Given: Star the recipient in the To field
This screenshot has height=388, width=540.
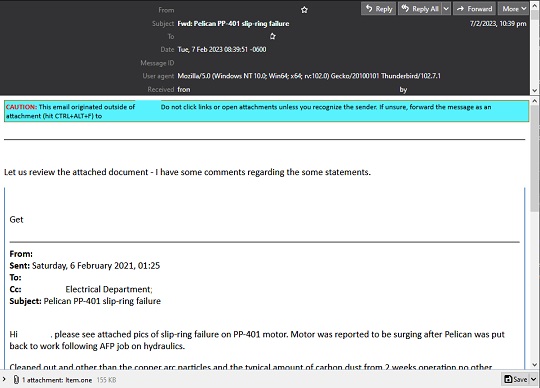Looking at the screenshot, I should 272,36.
